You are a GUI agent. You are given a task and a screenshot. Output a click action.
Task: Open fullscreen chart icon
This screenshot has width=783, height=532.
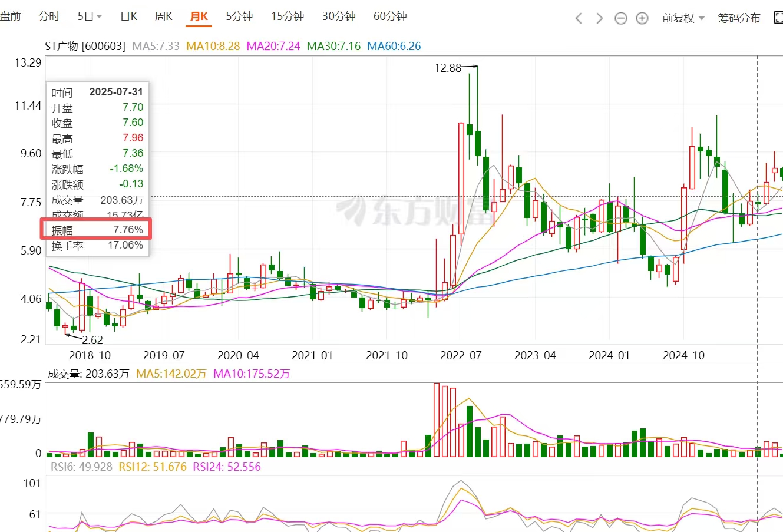tap(778, 18)
